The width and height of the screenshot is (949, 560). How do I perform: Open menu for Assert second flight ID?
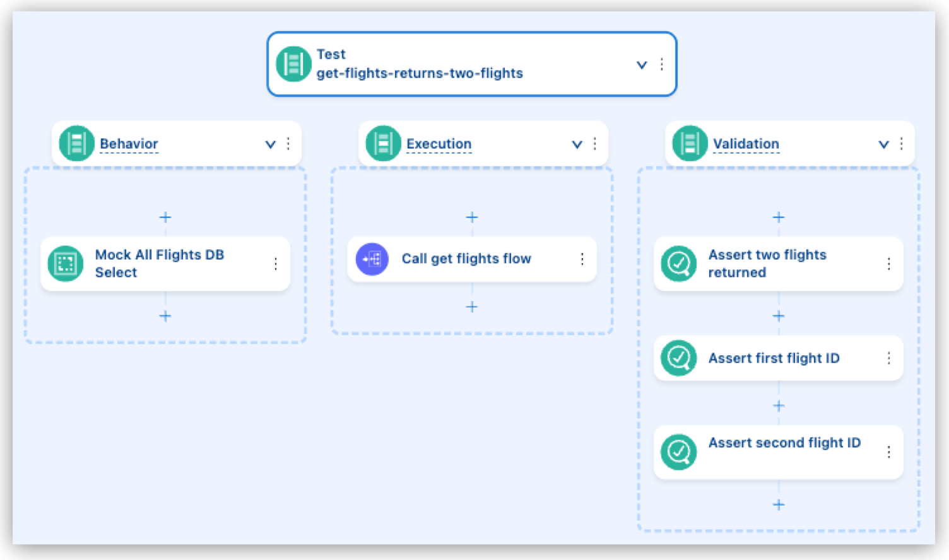coord(889,452)
